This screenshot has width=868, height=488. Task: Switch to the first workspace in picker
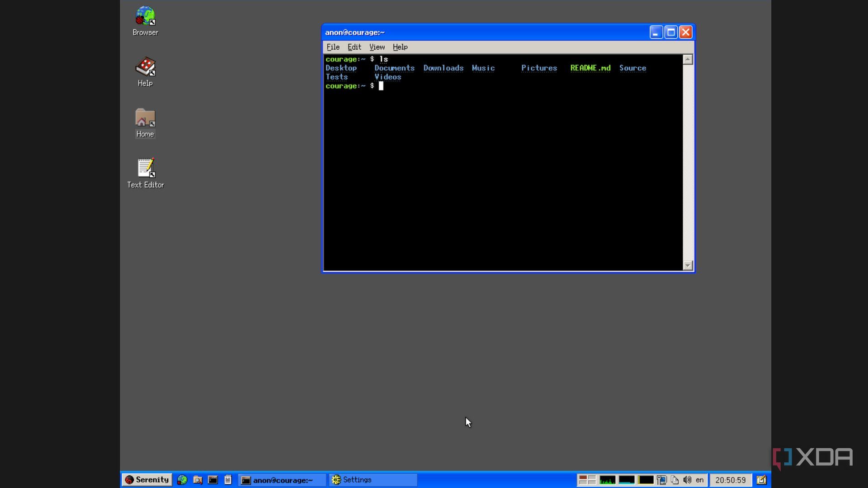(583, 478)
